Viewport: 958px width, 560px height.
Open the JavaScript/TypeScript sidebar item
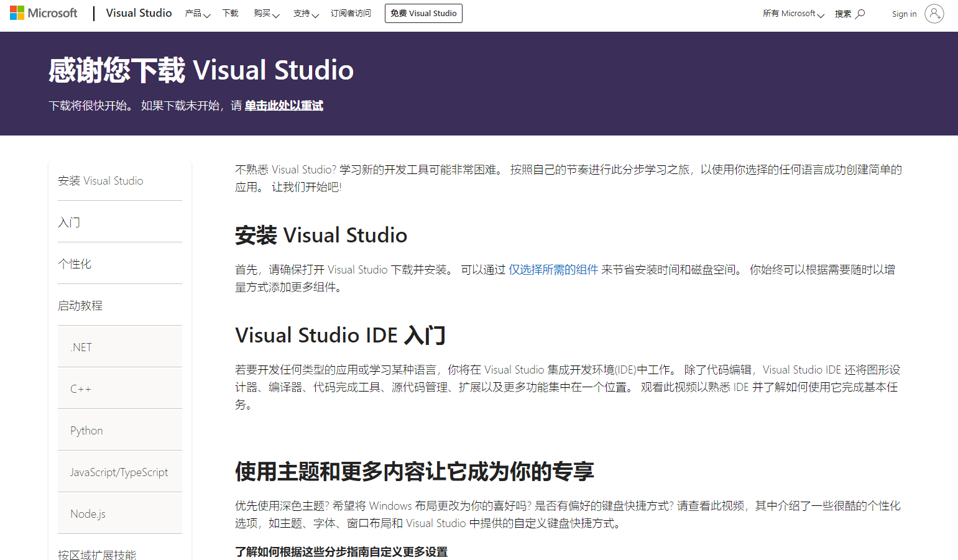click(x=120, y=472)
